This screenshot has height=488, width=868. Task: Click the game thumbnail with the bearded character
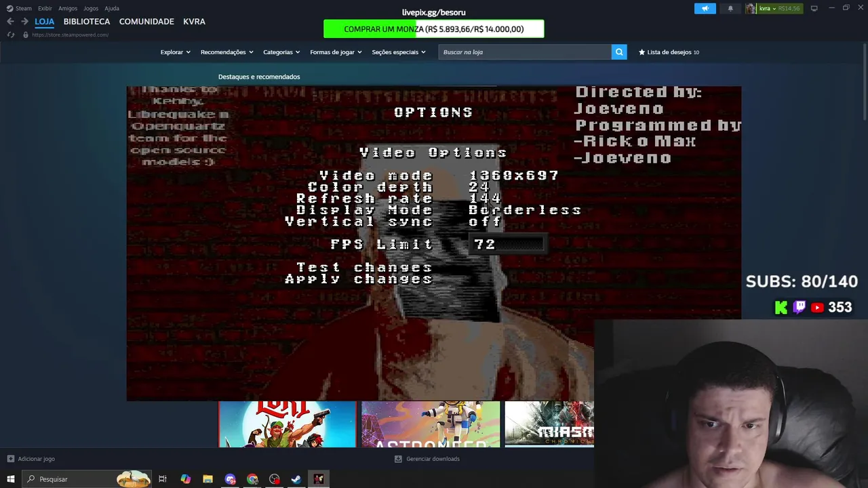pyautogui.click(x=288, y=424)
